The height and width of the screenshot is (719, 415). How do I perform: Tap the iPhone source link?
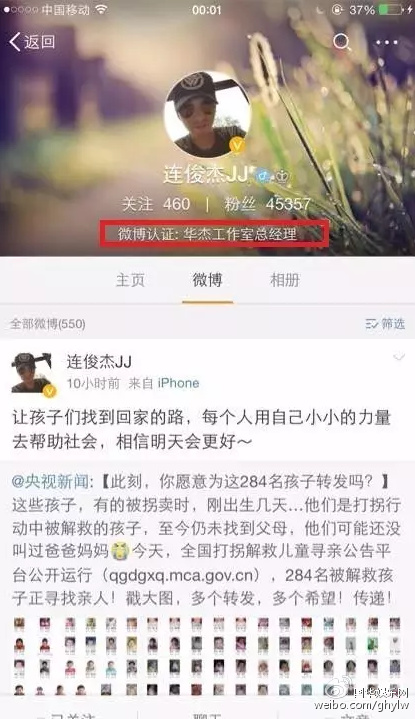pyautogui.click(x=178, y=383)
